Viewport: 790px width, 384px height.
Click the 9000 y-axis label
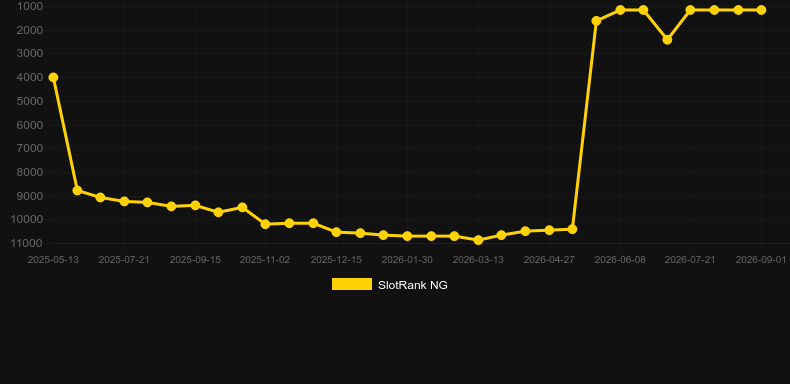click(x=30, y=196)
